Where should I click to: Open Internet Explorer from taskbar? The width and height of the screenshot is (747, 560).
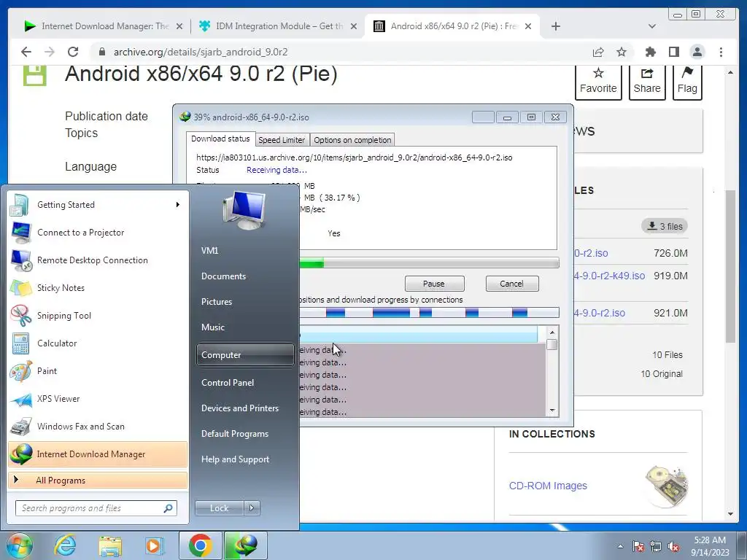click(x=65, y=545)
